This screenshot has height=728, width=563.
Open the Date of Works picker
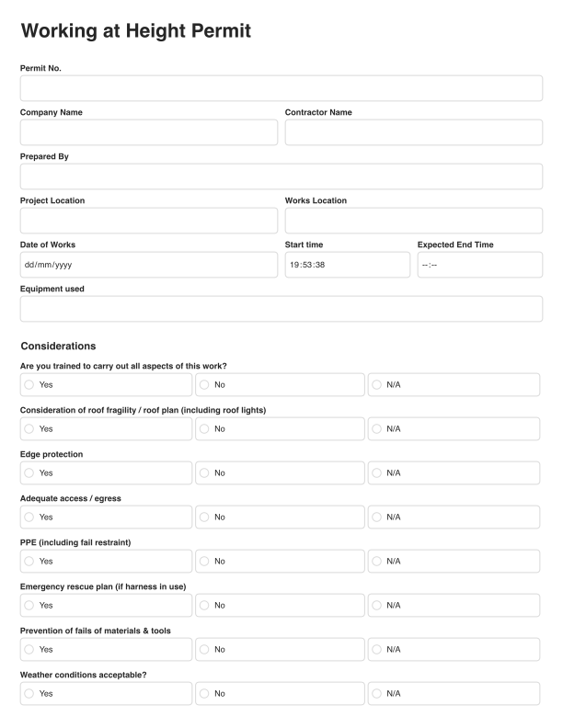[148, 265]
